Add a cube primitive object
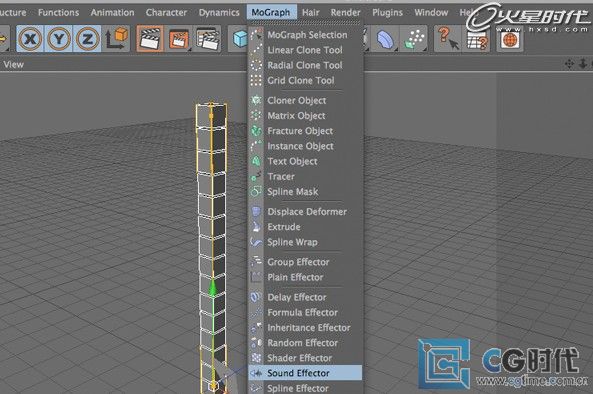 (x=239, y=39)
